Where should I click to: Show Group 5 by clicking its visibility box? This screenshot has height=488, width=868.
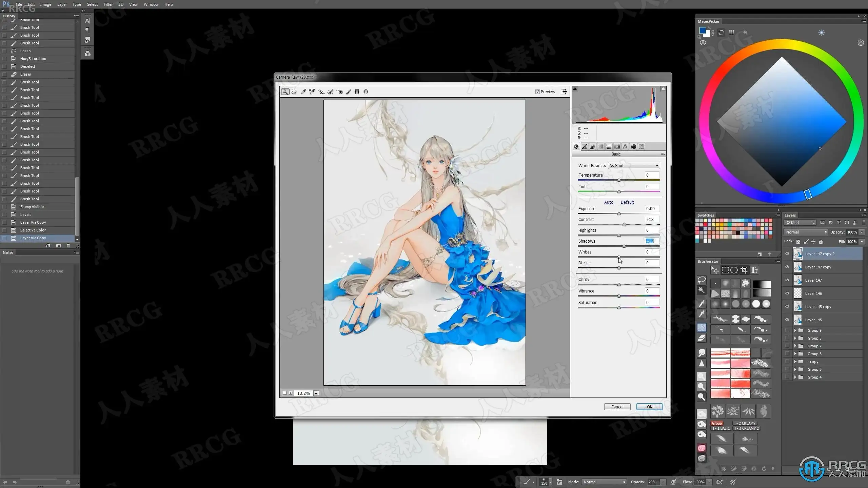click(x=787, y=369)
